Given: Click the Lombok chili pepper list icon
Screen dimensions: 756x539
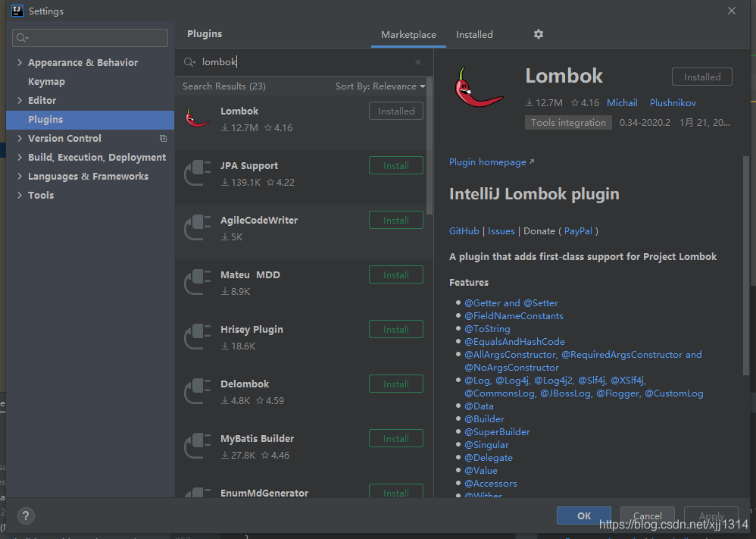Looking at the screenshot, I should coord(197,118).
